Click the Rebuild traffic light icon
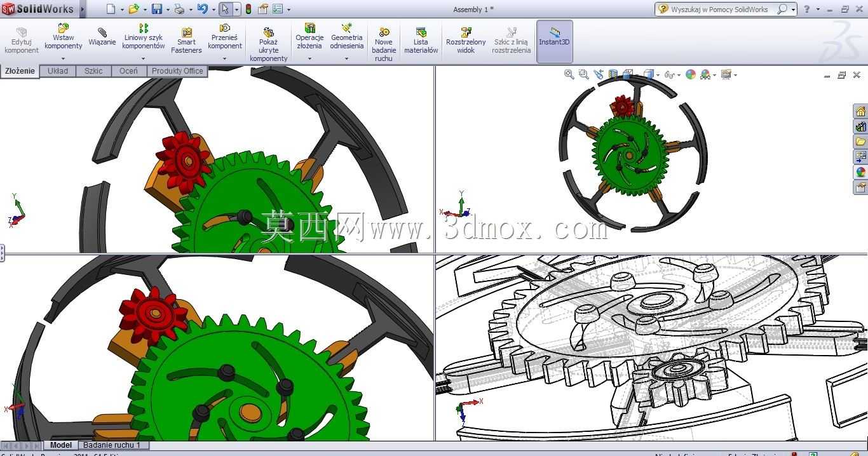Viewport: 868px width, 456px height. tap(248, 9)
